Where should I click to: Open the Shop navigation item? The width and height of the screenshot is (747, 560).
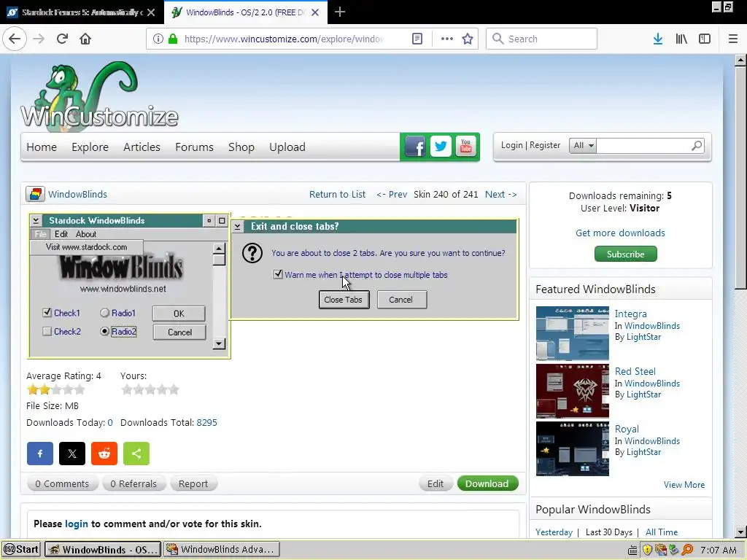(x=241, y=147)
